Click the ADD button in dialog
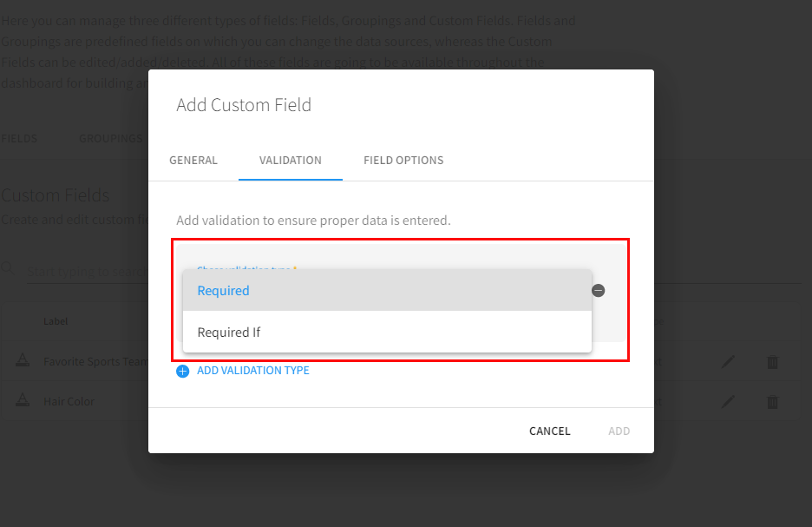This screenshot has width=812, height=527. pyautogui.click(x=619, y=431)
